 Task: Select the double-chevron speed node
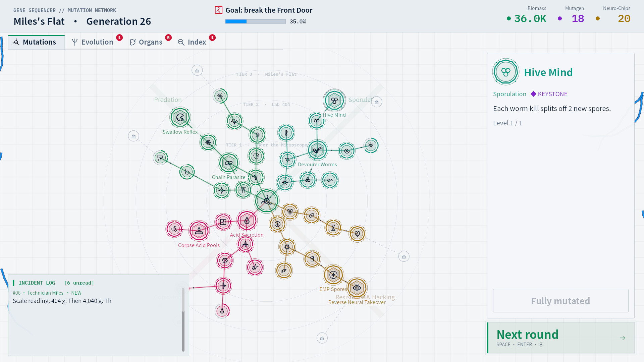(x=257, y=135)
